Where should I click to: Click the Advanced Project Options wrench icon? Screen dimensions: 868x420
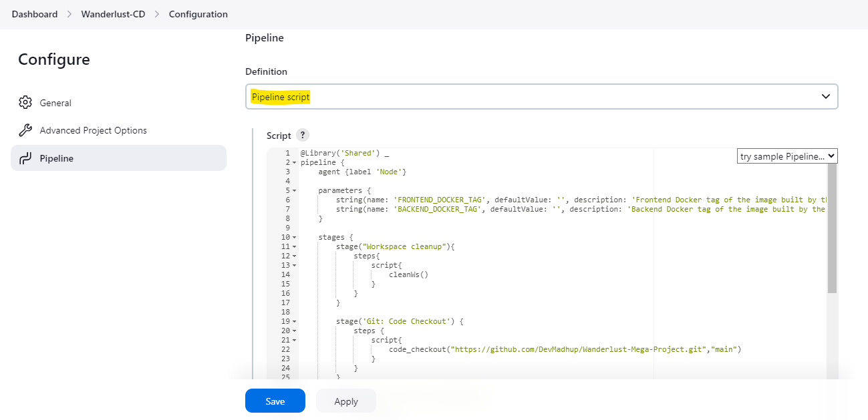pyautogui.click(x=25, y=130)
